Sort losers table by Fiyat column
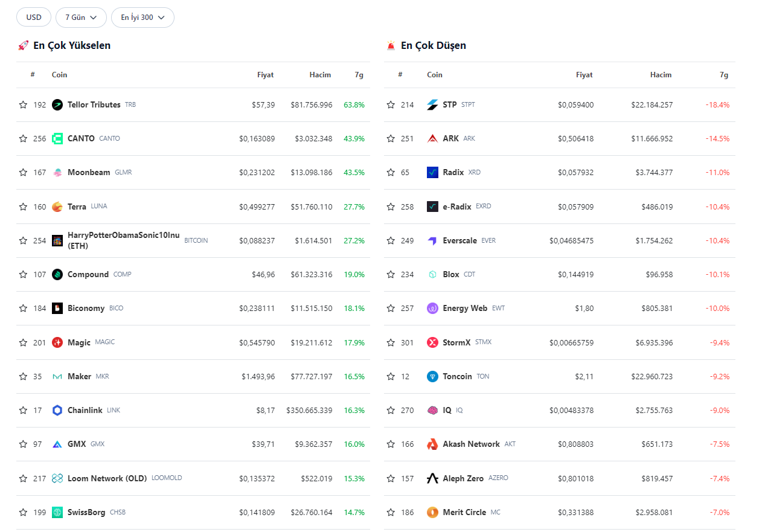The height and width of the screenshot is (532, 762). pos(584,75)
